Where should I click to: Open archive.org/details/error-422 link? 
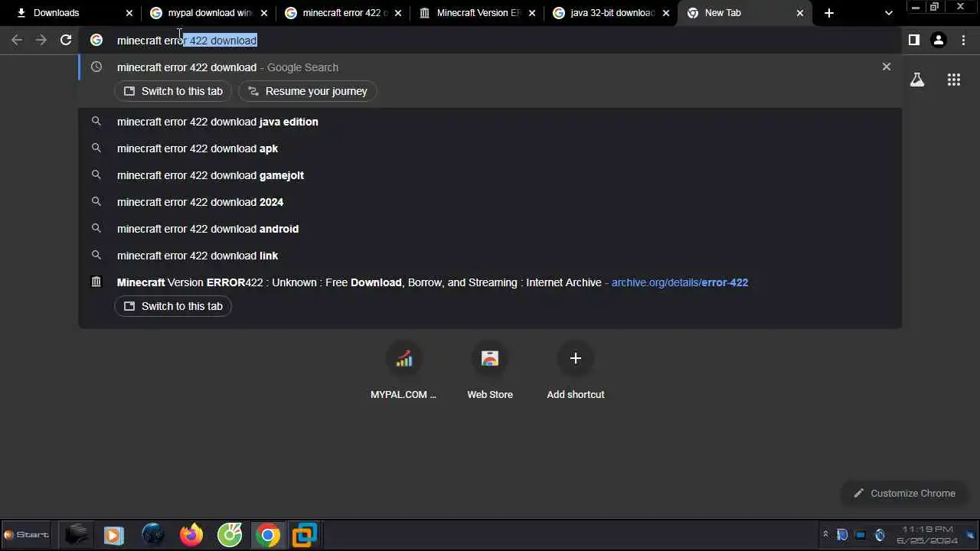(680, 282)
